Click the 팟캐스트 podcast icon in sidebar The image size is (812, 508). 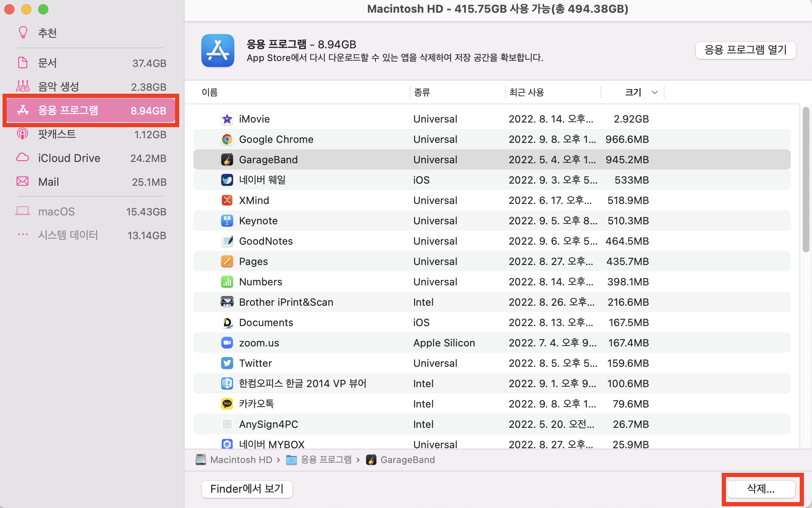click(22, 134)
